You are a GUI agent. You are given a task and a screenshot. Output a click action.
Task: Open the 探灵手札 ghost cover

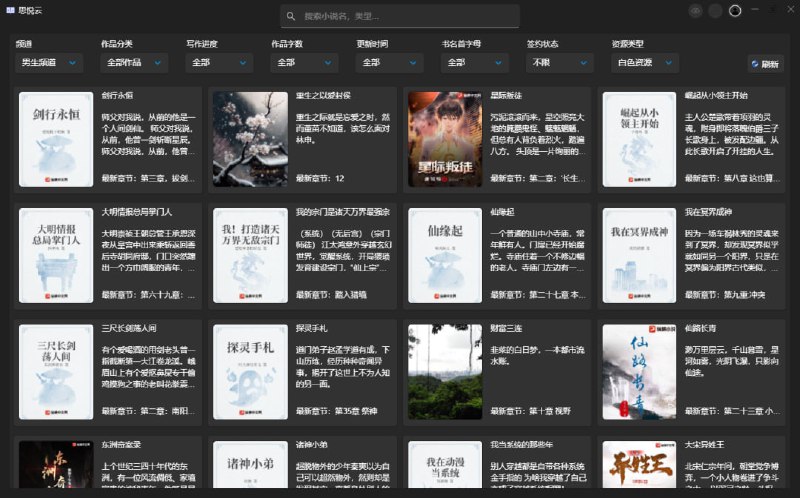coord(251,372)
